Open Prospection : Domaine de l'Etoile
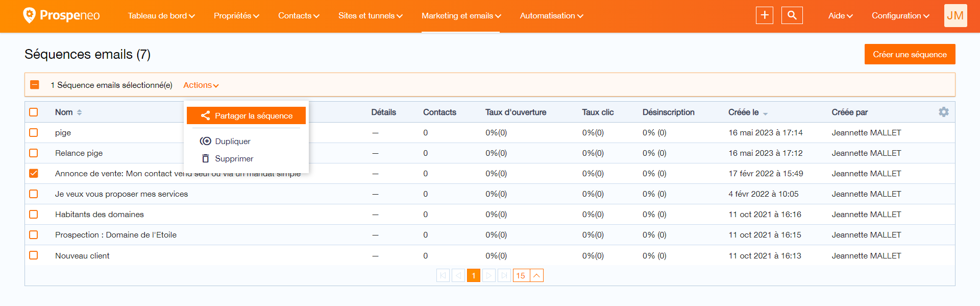 point(116,235)
